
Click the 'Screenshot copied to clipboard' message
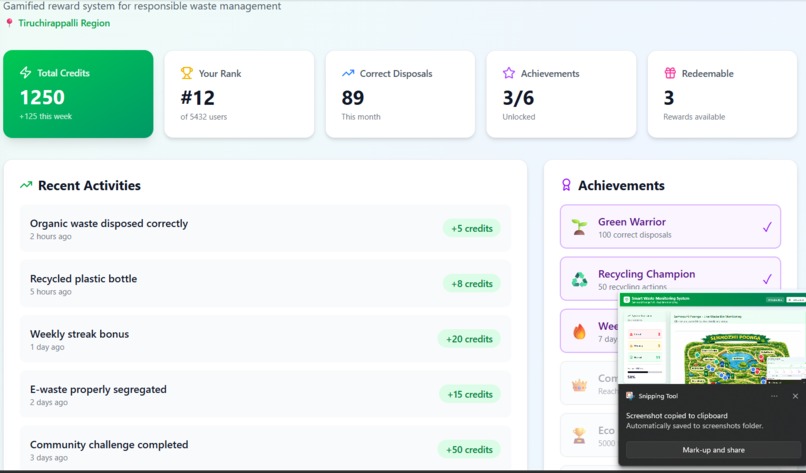click(676, 415)
